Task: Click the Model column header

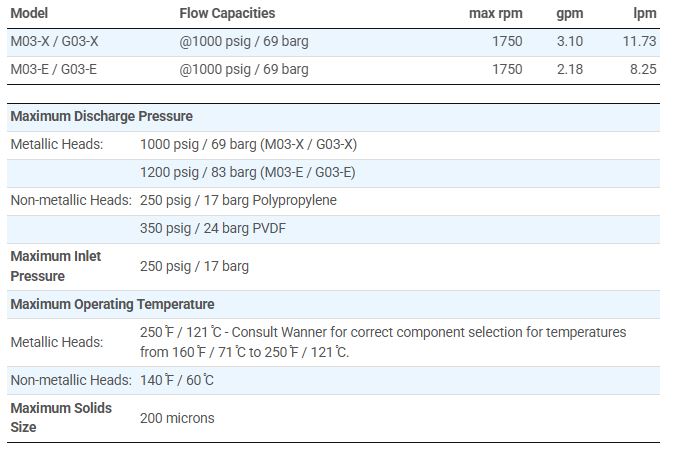Action: click(29, 13)
